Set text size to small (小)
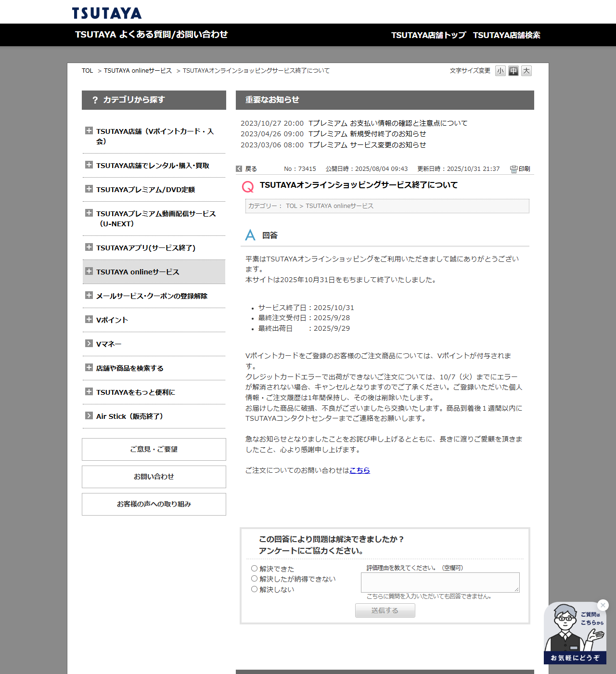The width and height of the screenshot is (616, 674). pyautogui.click(x=500, y=71)
